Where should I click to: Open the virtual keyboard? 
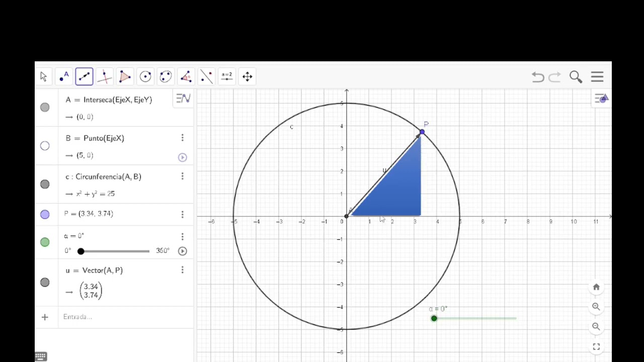(x=41, y=356)
